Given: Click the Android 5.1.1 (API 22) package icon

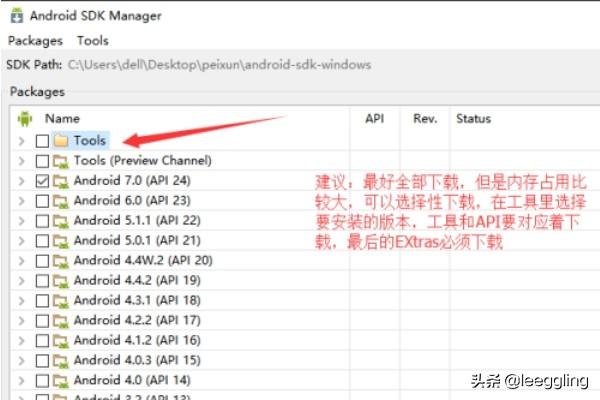Looking at the screenshot, I should tap(61, 220).
